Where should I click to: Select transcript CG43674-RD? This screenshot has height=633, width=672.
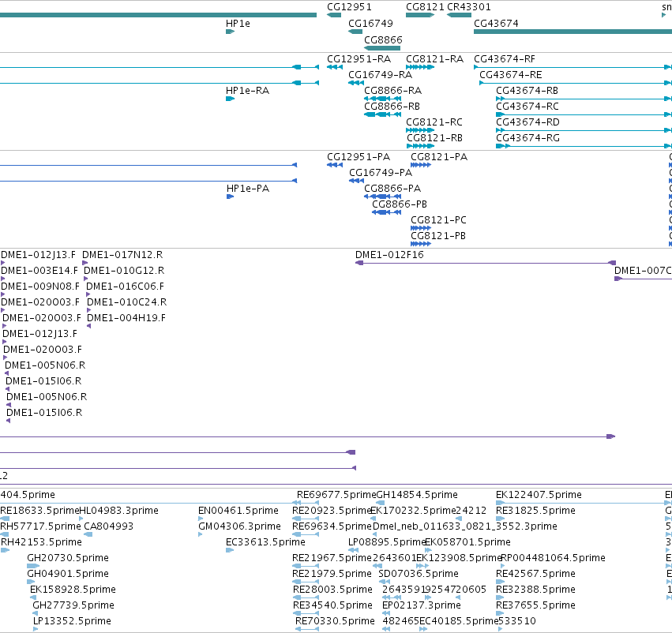[x=527, y=122]
